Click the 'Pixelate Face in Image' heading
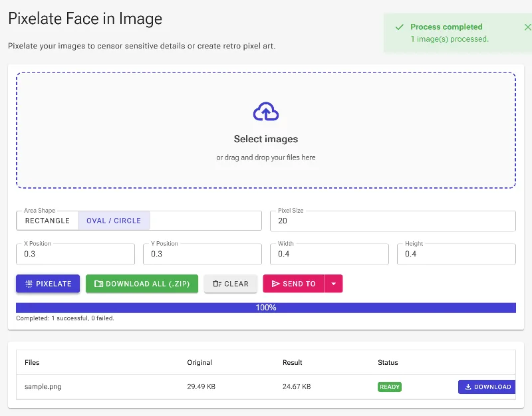The width and height of the screenshot is (532, 416). pos(85,19)
